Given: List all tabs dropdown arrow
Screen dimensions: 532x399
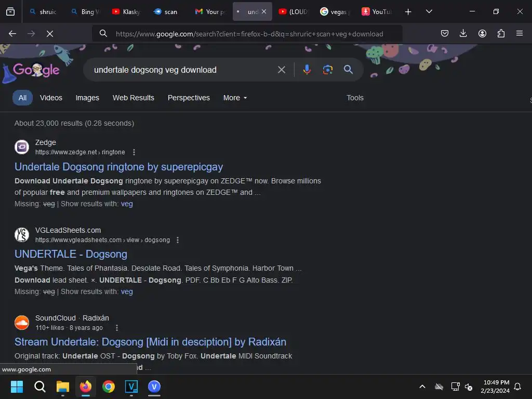Looking at the screenshot, I should (429, 11).
